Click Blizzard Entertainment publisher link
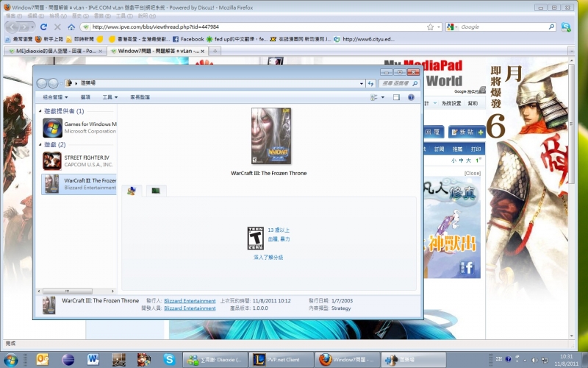Screen dimensions: 588x368 pyautogui.click(x=190, y=301)
